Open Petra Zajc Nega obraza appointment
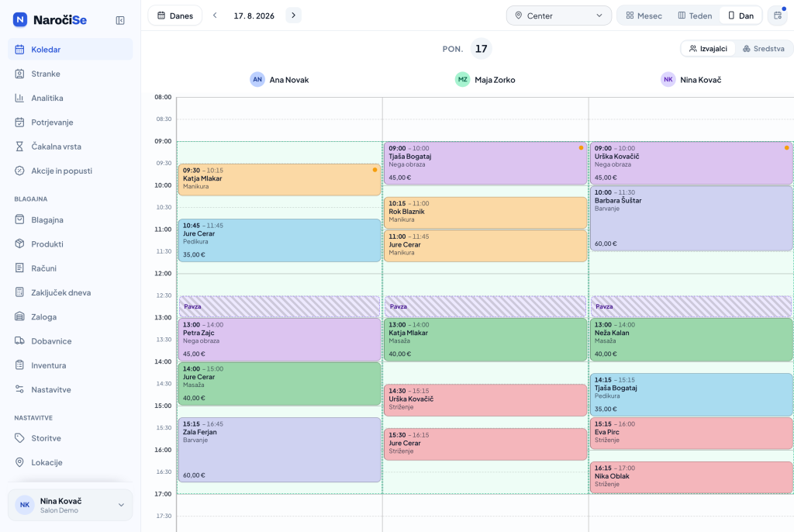This screenshot has width=794, height=532. click(279, 340)
